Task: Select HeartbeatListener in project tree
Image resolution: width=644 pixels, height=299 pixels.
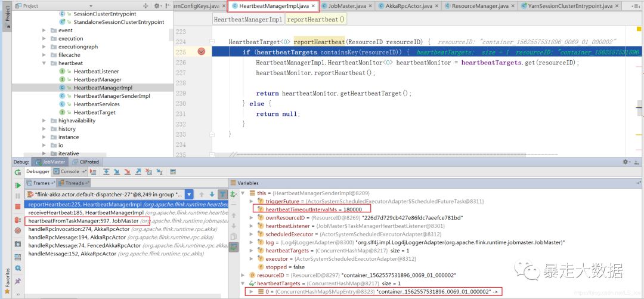Action: coord(96,72)
